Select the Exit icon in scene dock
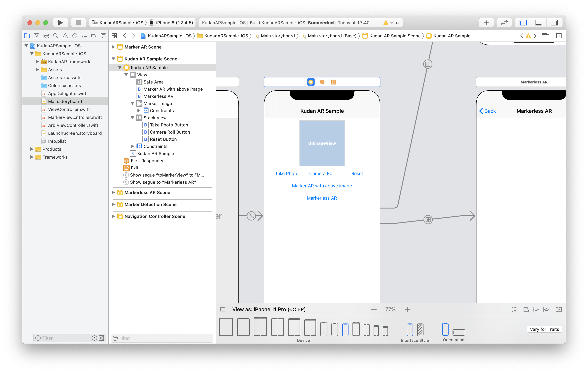Viewport: 588px width, 373px height. [x=334, y=82]
